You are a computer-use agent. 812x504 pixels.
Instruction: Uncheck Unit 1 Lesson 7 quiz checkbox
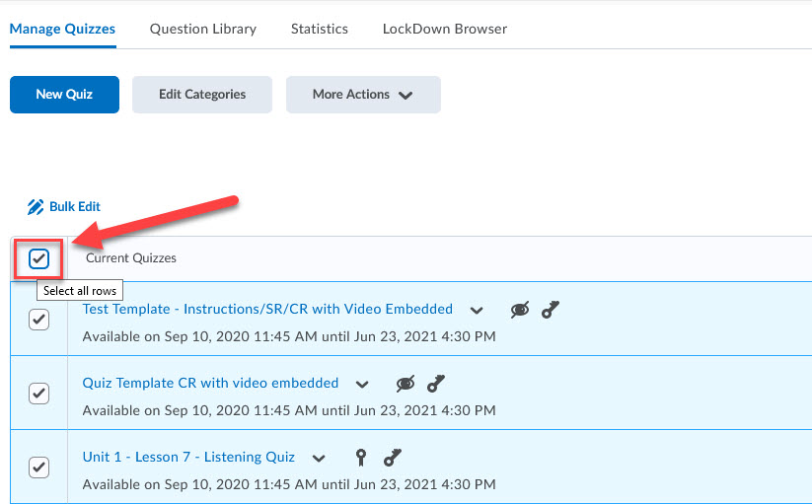38,468
